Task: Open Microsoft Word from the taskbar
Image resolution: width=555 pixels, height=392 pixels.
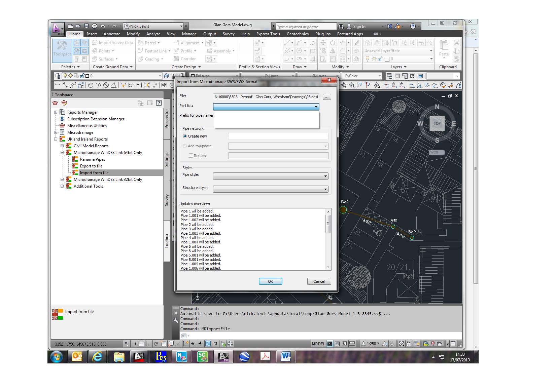Action: (x=286, y=357)
